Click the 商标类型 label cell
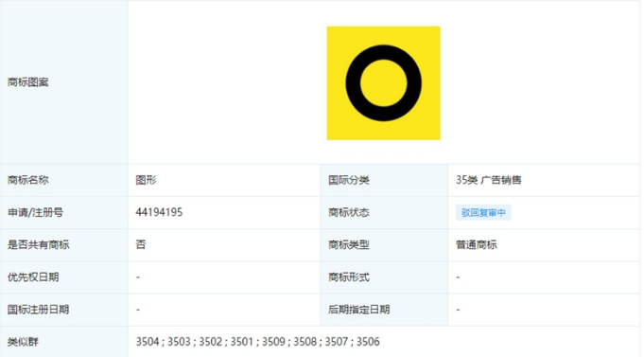 click(384, 244)
